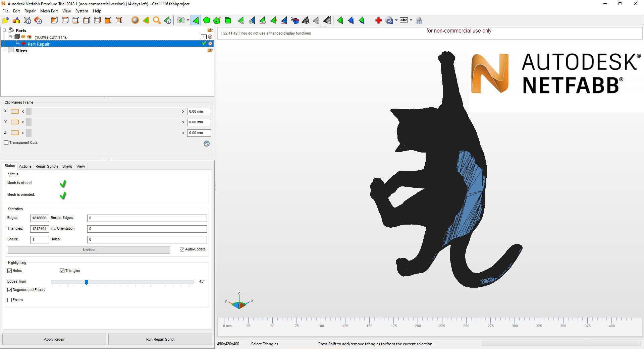Click the open project folder icon in toolbar
Image resolution: width=644 pixels, height=349 pixels.
(x=6, y=20)
